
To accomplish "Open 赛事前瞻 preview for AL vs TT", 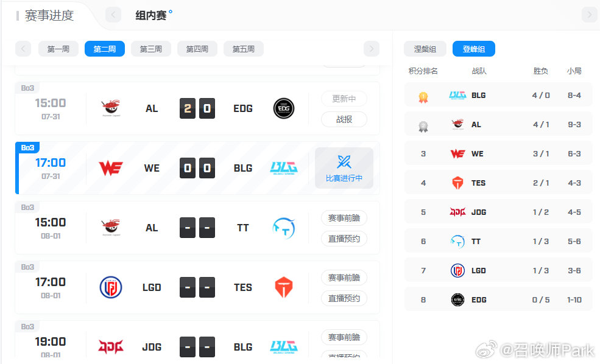I will tap(344, 218).
